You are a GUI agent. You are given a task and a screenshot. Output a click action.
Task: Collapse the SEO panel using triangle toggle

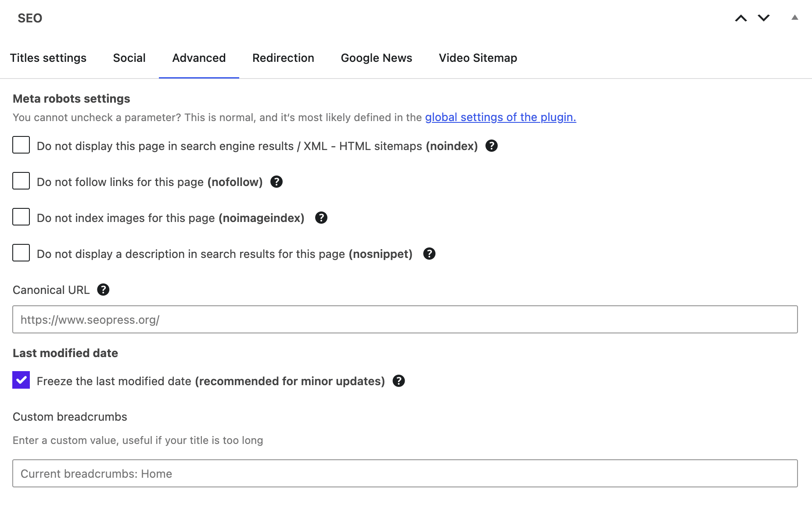click(x=794, y=18)
